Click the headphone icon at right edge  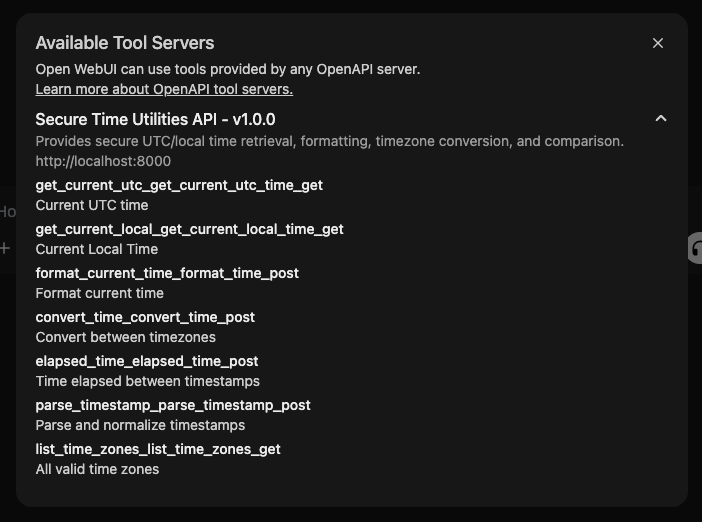(696, 248)
